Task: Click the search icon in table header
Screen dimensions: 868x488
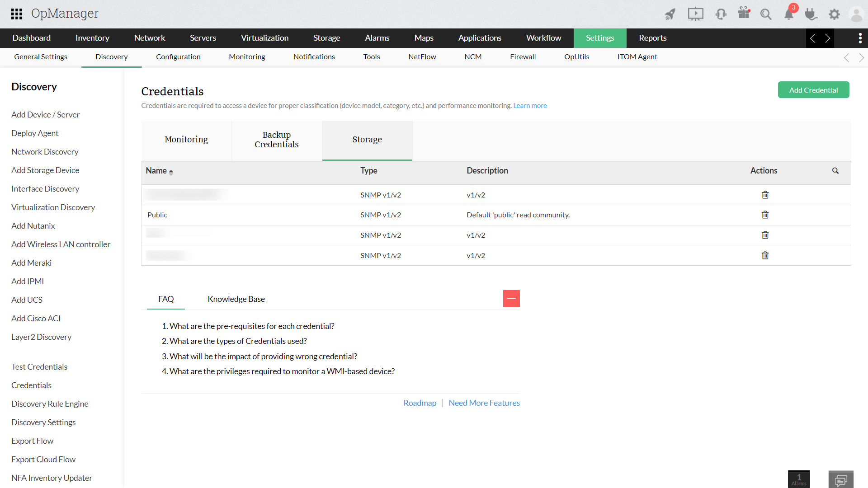Action: (835, 171)
